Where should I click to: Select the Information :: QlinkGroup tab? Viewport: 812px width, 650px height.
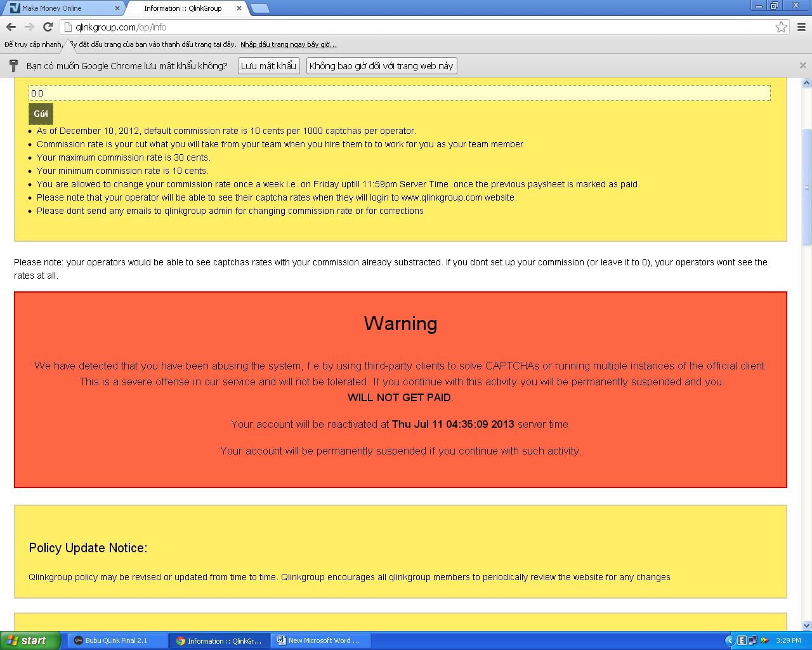[184, 8]
